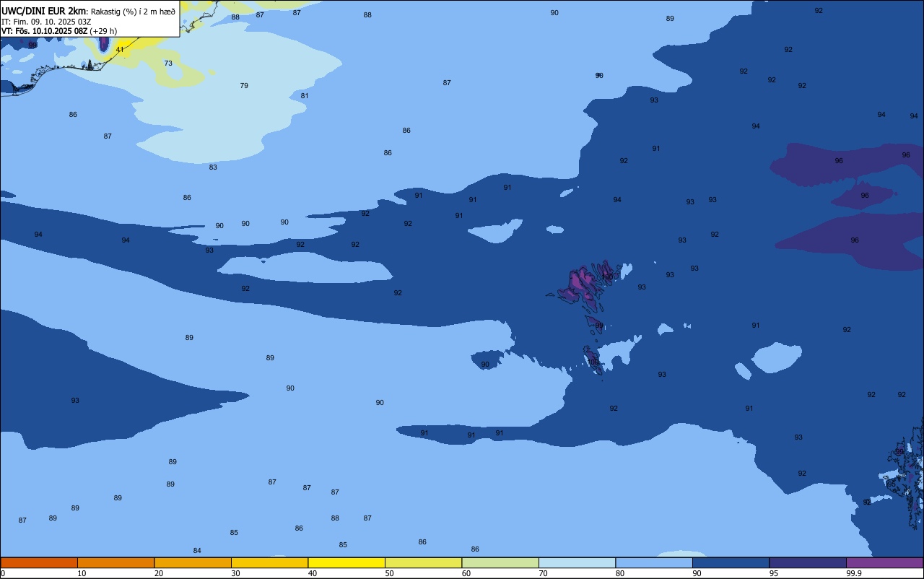This screenshot has width=924, height=579.
Task: Choose the 60–70 pale green legend swatch
Action: pyautogui.click(x=500, y=562)
